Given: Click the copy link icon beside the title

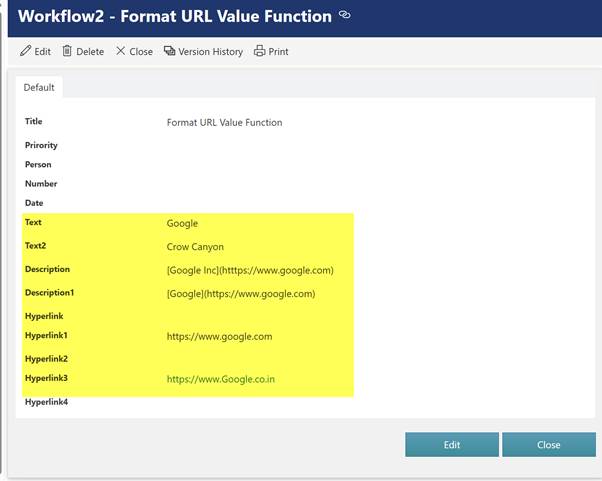Looking at the screenshot, I should (x=345, y=15).
